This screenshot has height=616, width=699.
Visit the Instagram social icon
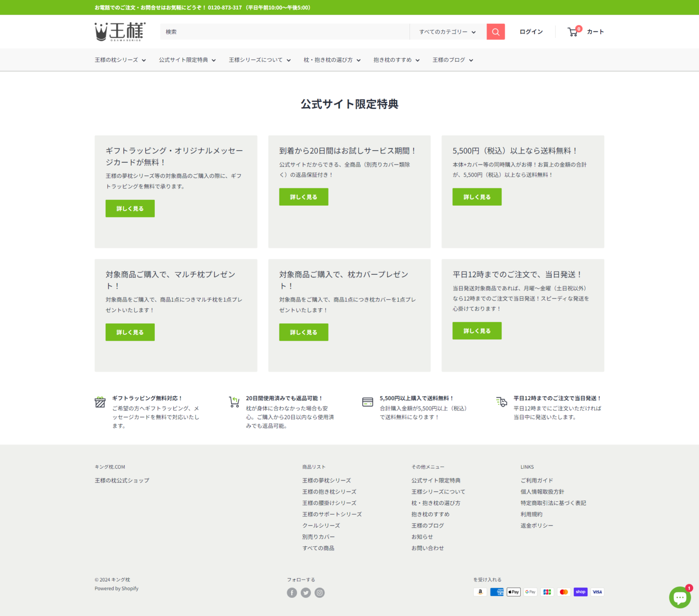[x=319, y=593]
